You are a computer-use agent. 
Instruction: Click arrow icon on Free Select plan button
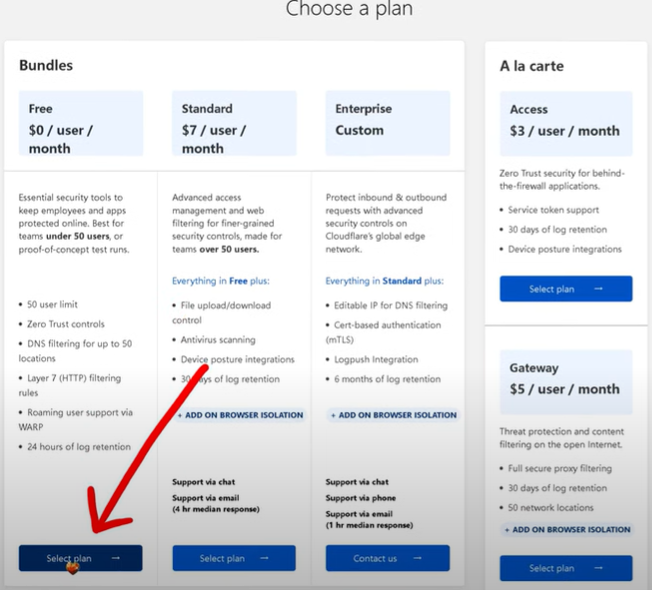(x=116, y=558)
